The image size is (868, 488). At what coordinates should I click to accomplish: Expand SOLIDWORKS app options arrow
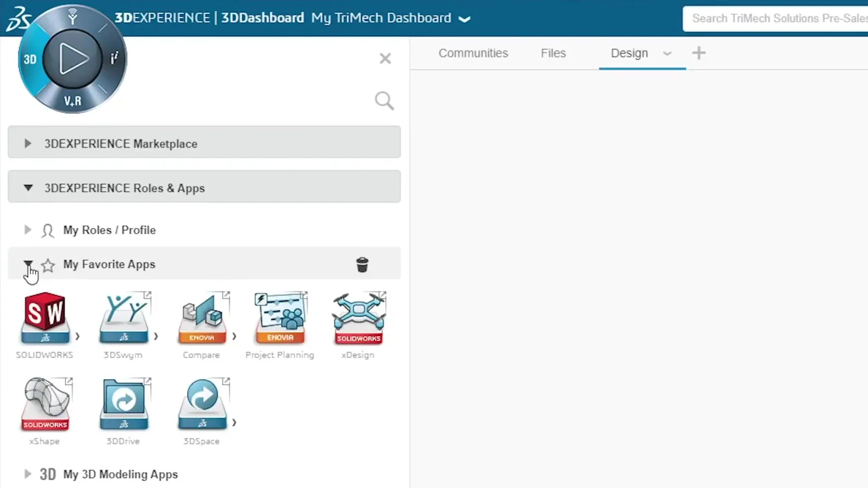(x=78, y=336)
